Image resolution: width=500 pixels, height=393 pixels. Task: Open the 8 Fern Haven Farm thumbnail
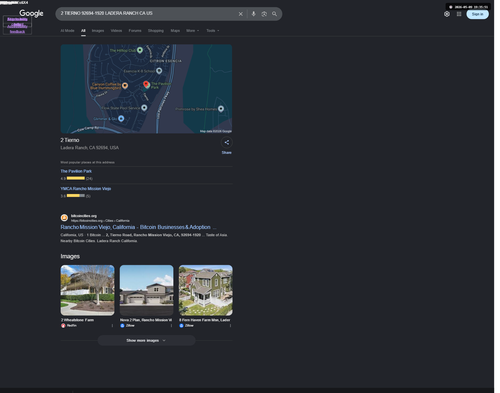(206, 290)
